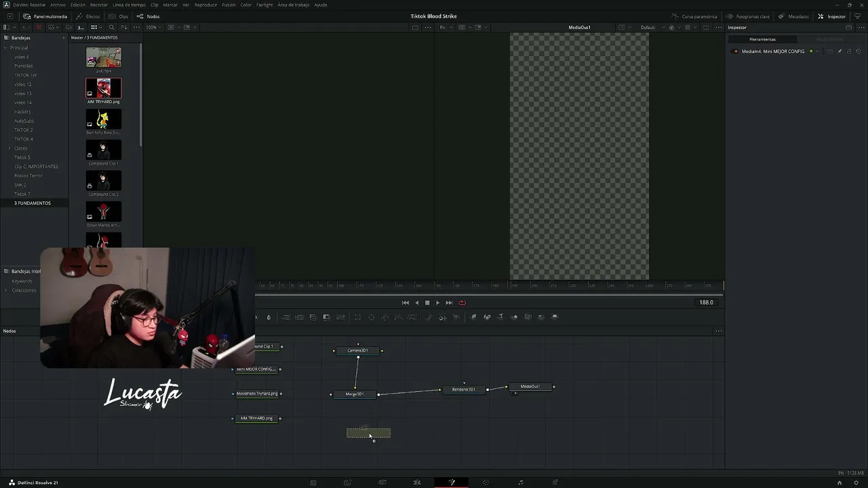This screenshot has width=868, height=488.
Task: Open the Ayuda menu
Action: point(321,5)
